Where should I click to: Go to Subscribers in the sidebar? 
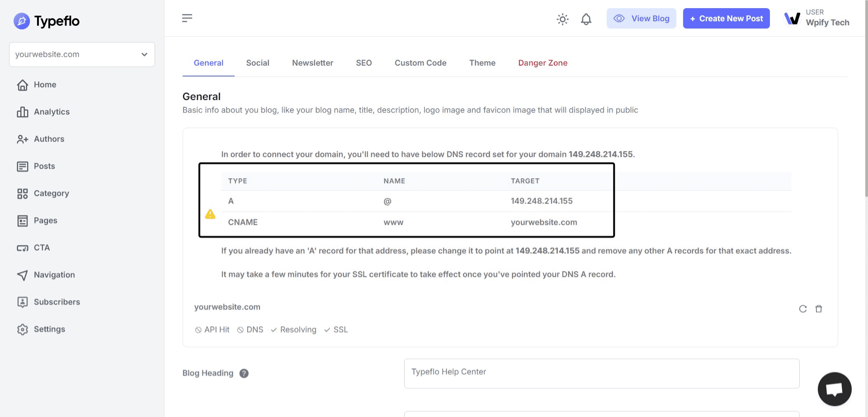coord(57,302)
